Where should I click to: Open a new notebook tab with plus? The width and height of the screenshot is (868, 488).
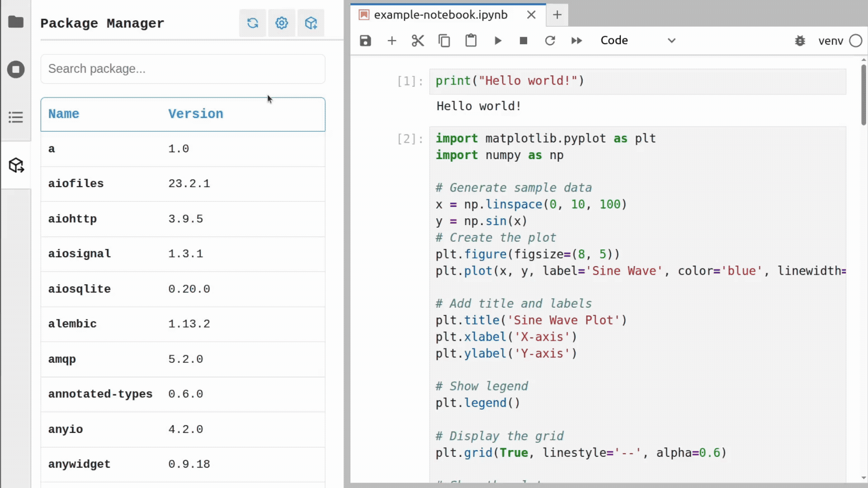tap(557, 15)
